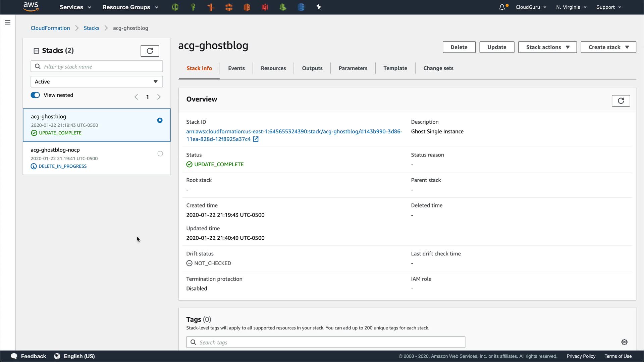Open the notifications bell
This screenshot has width=644, height=362.
point(502,7)
